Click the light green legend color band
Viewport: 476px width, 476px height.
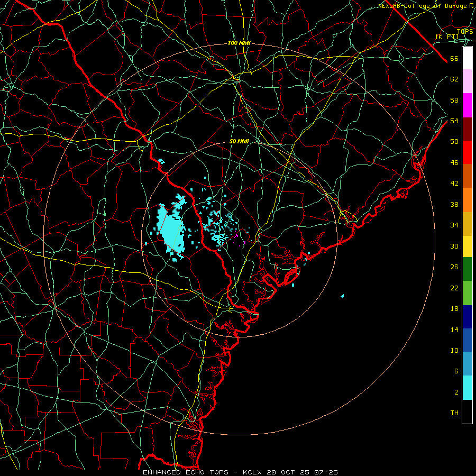467,293
